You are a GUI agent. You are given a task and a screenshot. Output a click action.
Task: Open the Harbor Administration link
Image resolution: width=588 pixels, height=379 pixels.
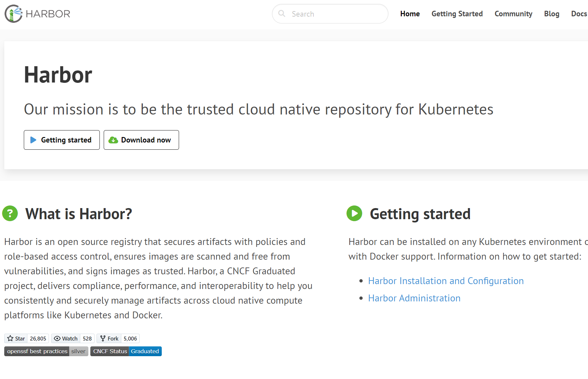pos(414,298)
